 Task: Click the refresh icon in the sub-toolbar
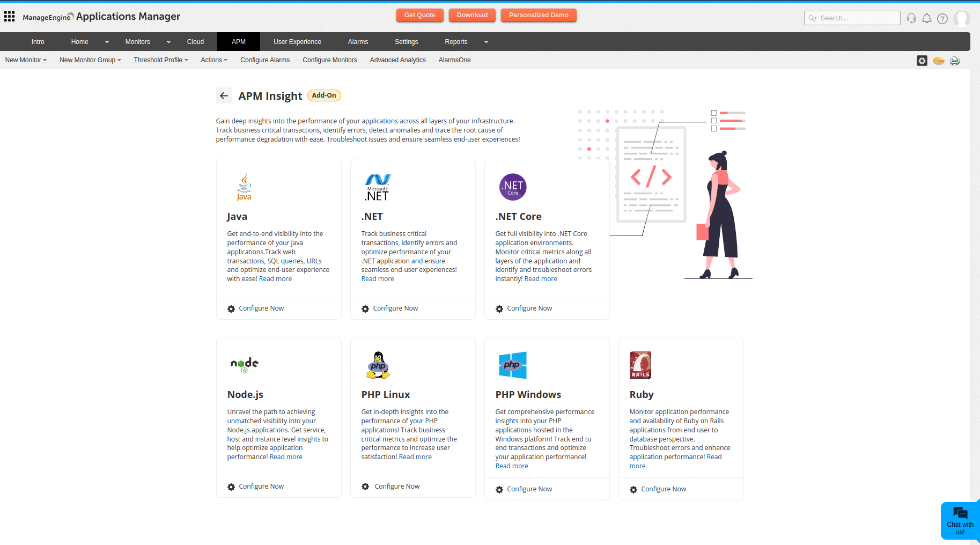[x=922, y=61]
